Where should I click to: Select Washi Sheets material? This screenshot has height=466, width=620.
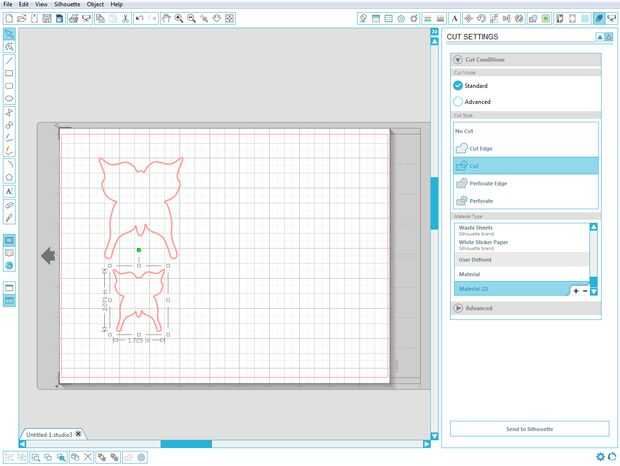coord(522,230)
